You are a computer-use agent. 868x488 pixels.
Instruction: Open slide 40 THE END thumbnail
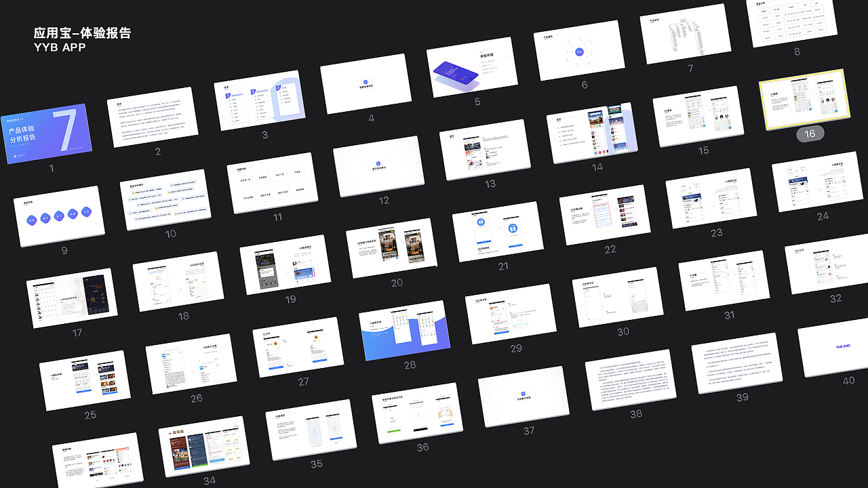tap(833, 348)
